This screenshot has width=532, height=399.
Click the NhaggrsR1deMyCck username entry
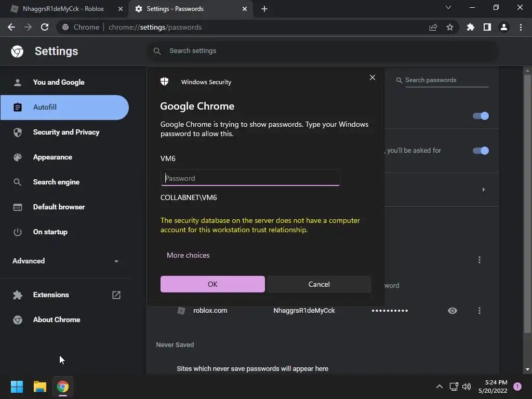coord(304,311)
